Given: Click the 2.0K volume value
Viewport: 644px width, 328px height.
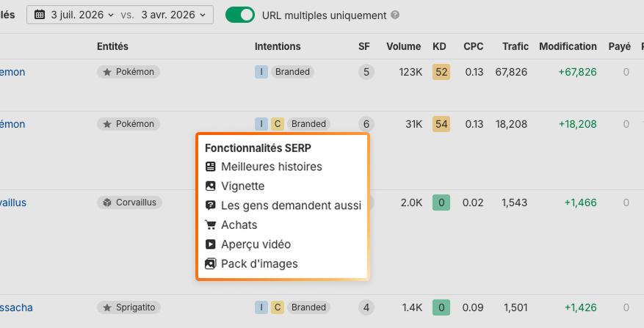Looking at the screenshot, I should coord(411,203).
